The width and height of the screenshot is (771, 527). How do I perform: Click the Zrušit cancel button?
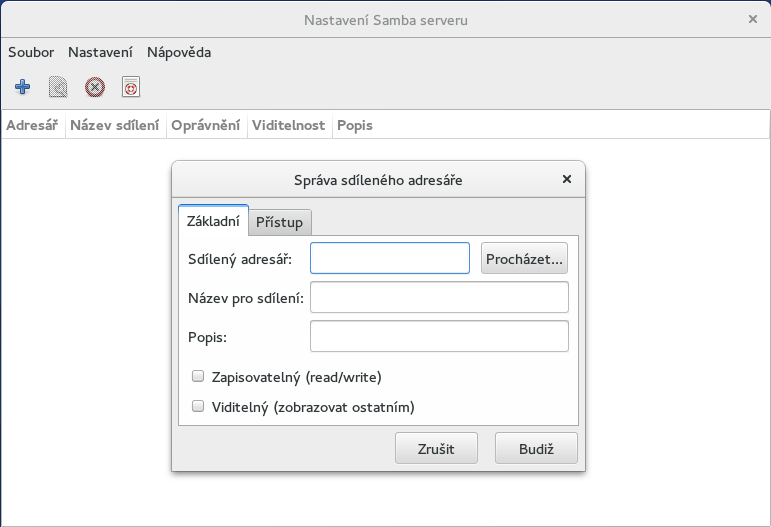click(x=436, y=449)
